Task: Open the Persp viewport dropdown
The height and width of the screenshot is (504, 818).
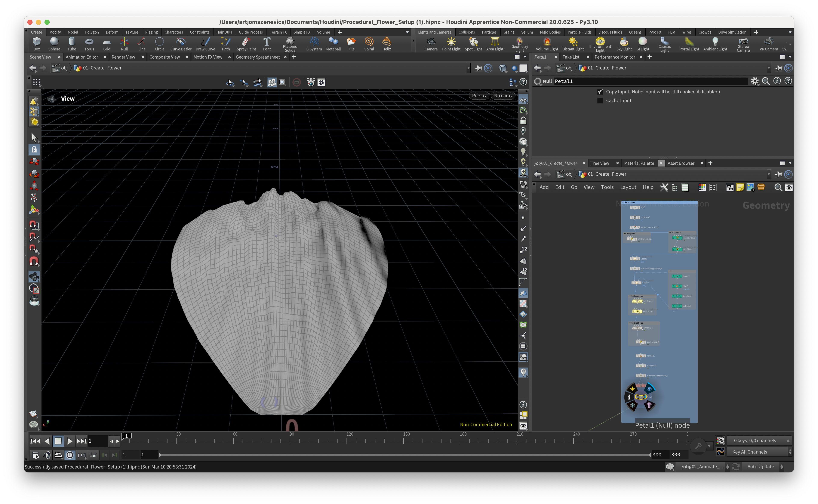Action: [479, 96]
